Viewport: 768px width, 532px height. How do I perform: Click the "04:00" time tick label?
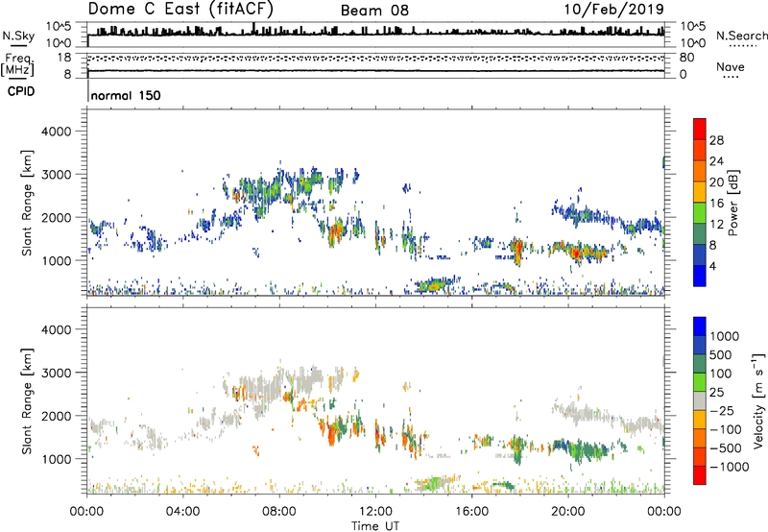coord(182,512)
